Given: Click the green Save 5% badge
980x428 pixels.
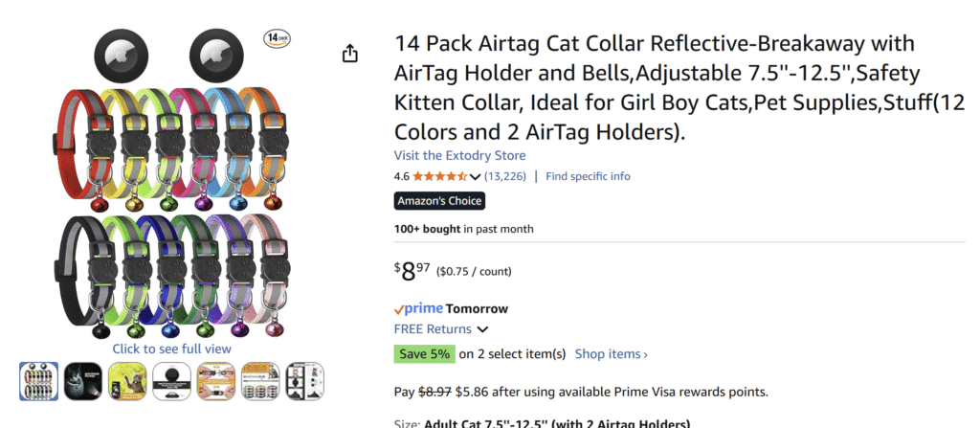Looking at the screenshot, I should [x=424, y=354].
